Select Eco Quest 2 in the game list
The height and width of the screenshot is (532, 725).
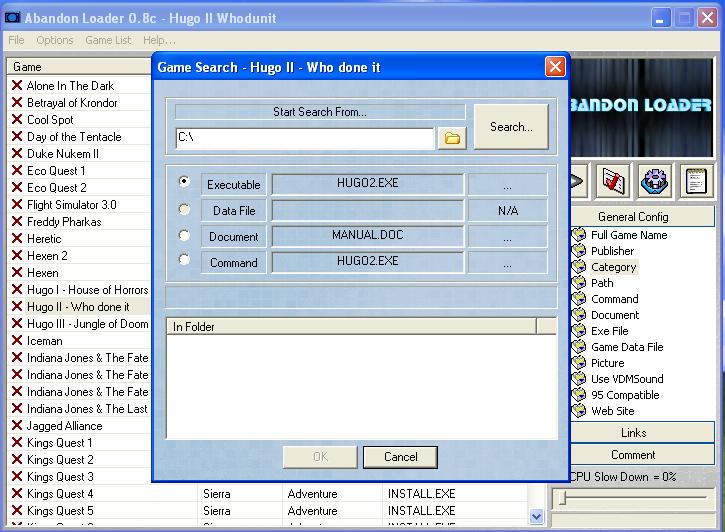[x=56, y=188]
